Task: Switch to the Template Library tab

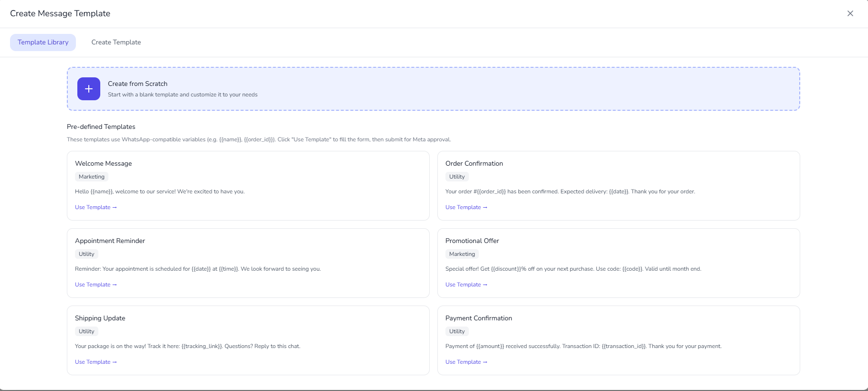Action: tap(43, 42)
